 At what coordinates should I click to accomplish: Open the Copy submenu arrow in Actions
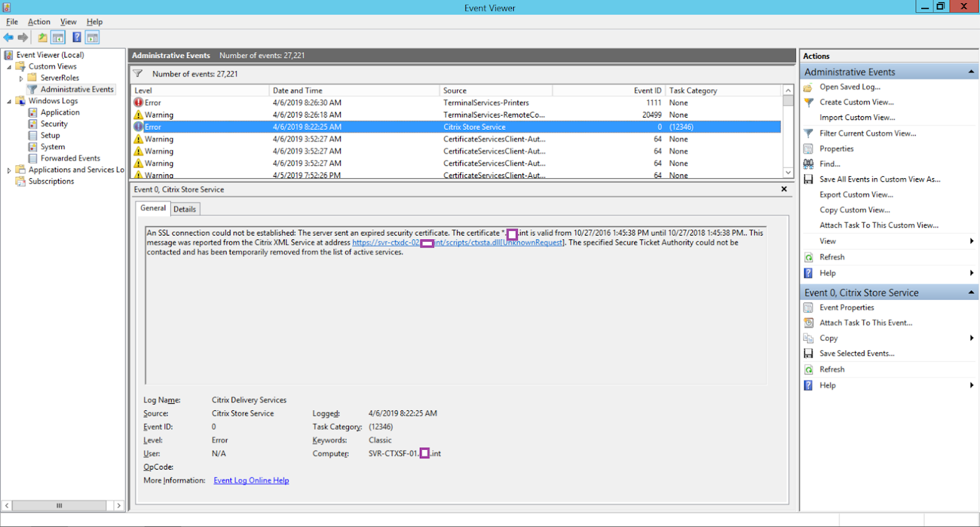(972, 338)
